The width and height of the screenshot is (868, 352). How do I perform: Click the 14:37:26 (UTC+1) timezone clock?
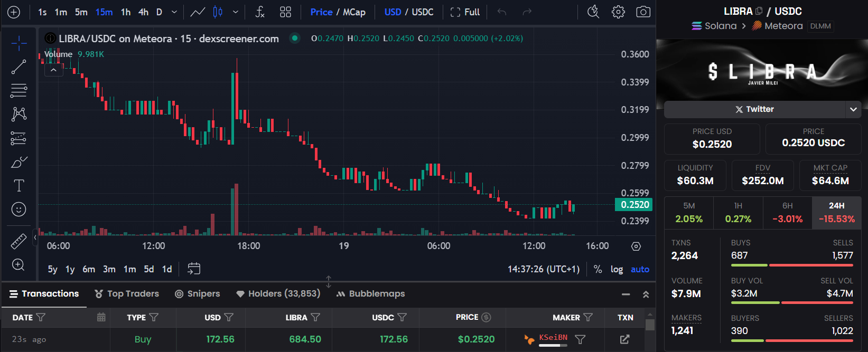(x=544, y=269)
